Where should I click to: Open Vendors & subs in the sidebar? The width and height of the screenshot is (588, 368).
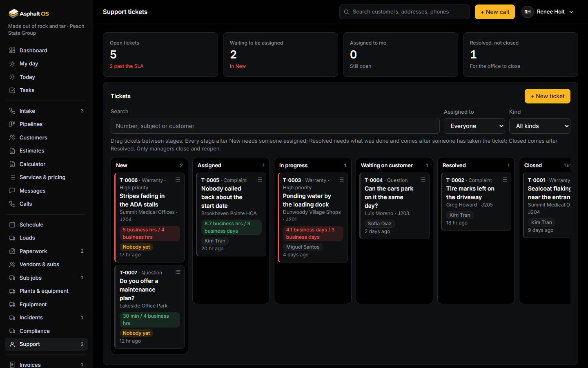(x=46, y=265)
